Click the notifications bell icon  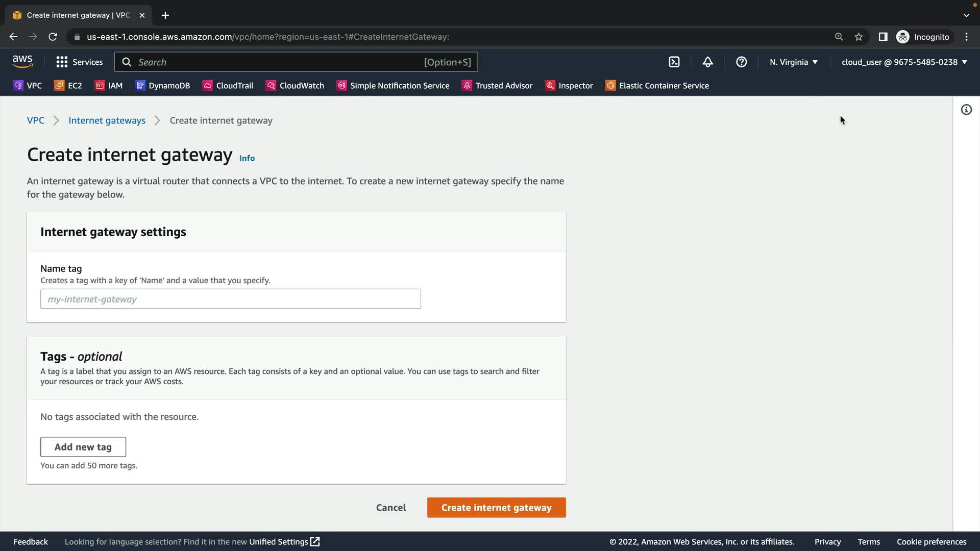pyautogui.click(x=707, y=62)
